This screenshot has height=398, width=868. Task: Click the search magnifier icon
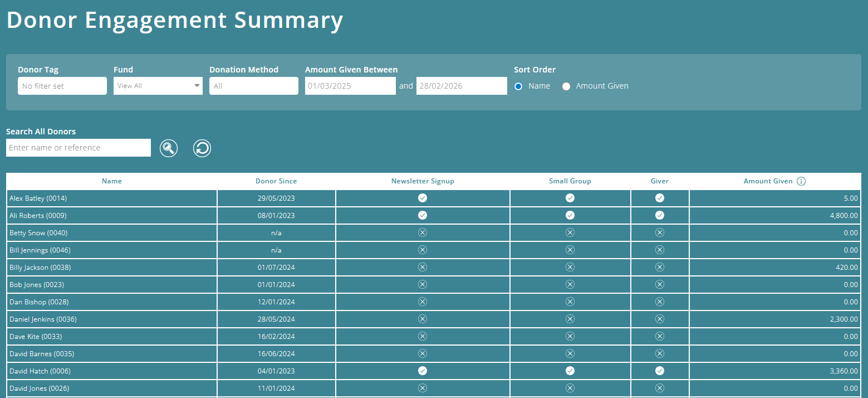click(169, 148)
